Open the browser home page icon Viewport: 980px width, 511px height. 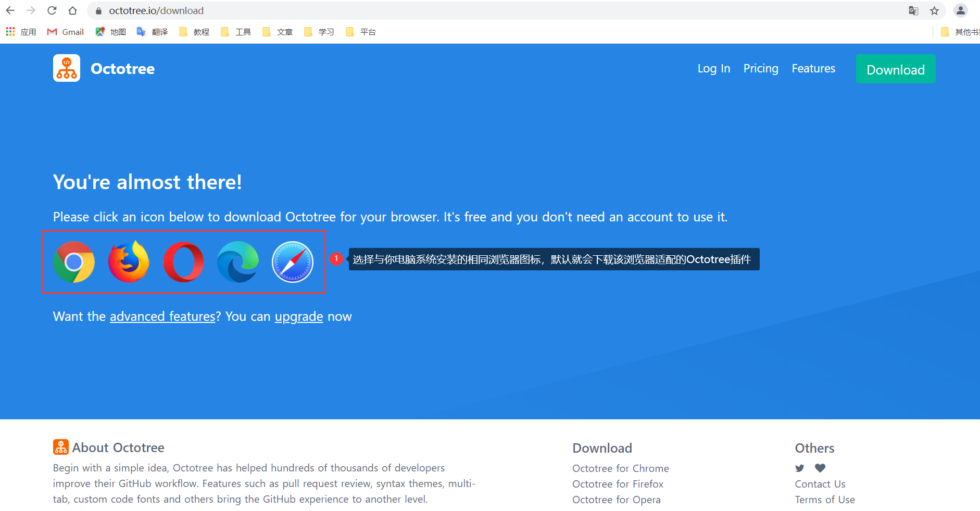[73, 10]
